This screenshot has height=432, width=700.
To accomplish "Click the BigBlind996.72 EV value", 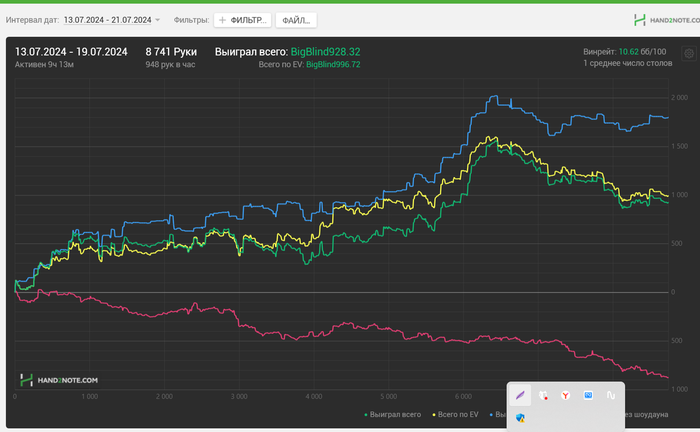I will 333,65.
